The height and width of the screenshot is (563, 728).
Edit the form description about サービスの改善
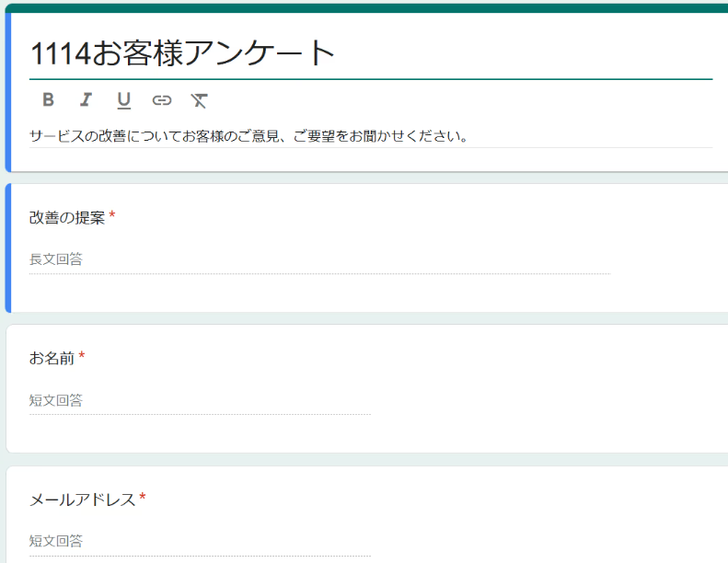[x=371, y=136]
